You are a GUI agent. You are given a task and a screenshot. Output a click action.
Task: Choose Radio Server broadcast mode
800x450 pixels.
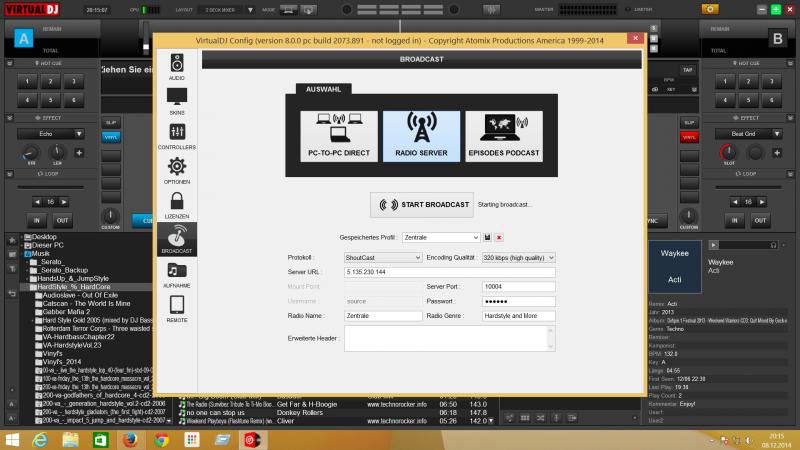point(421,136)
